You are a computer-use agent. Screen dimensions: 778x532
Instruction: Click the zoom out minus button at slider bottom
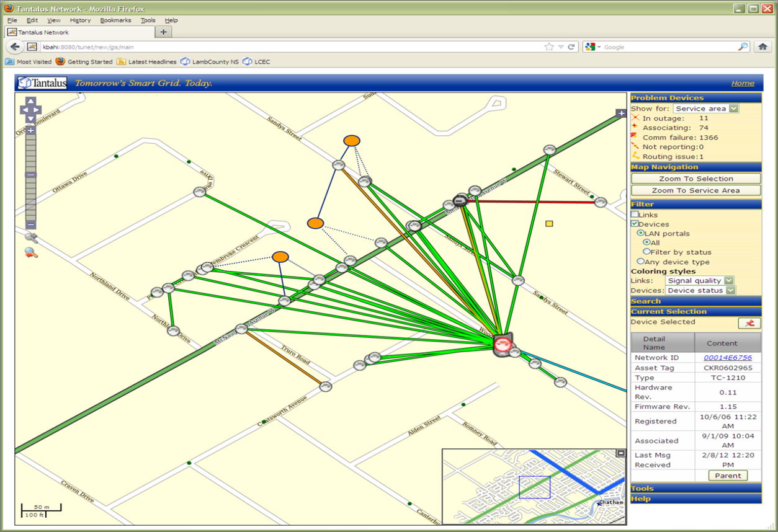point(30,225)
